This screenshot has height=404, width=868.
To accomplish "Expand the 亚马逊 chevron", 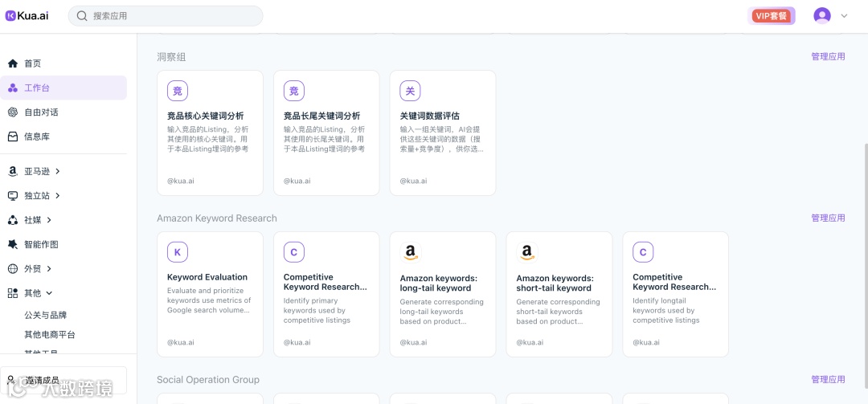I will tap(58, 172).
